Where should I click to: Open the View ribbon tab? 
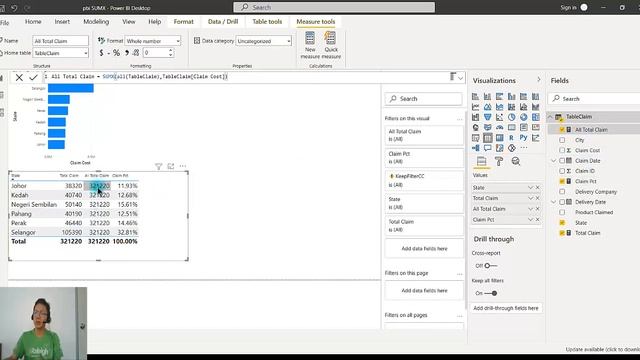[x=129, y=22]
